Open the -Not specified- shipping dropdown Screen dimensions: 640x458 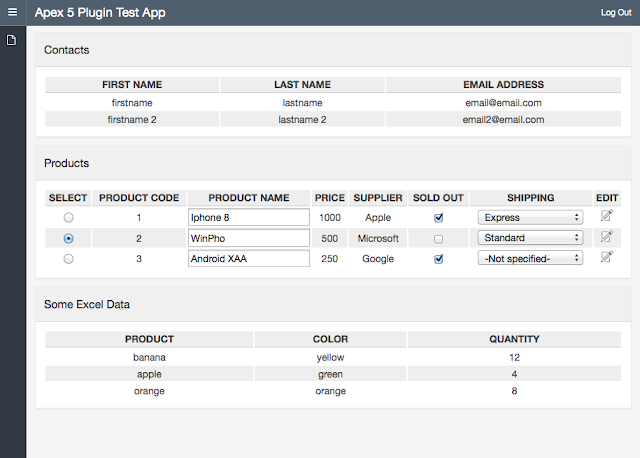tap(530, 258)
